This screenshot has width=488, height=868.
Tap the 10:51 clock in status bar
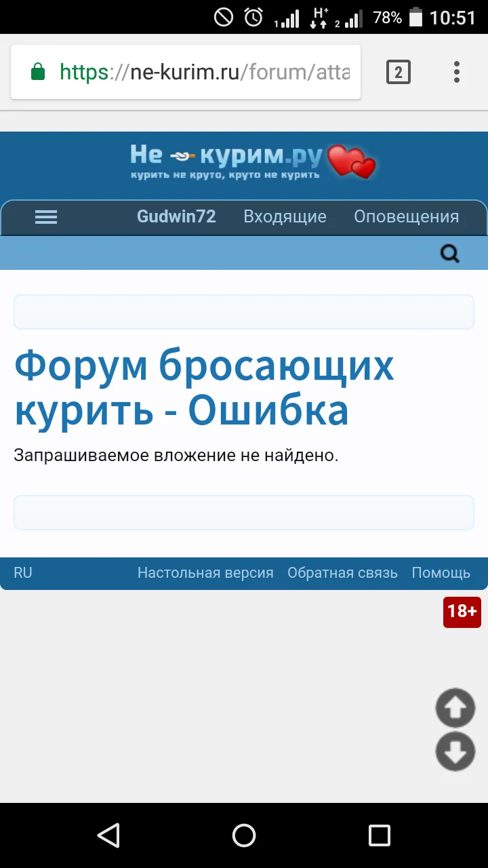click(453, 17)
